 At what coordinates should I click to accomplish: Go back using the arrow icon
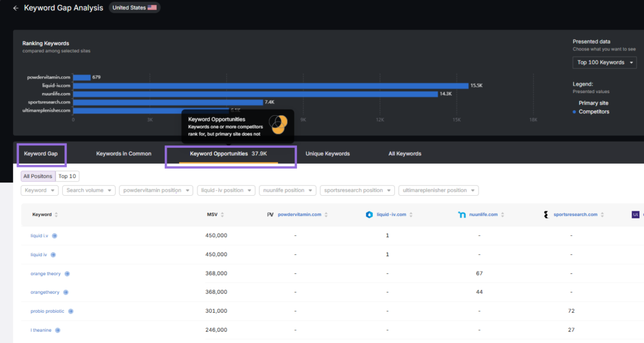(16, 8)
